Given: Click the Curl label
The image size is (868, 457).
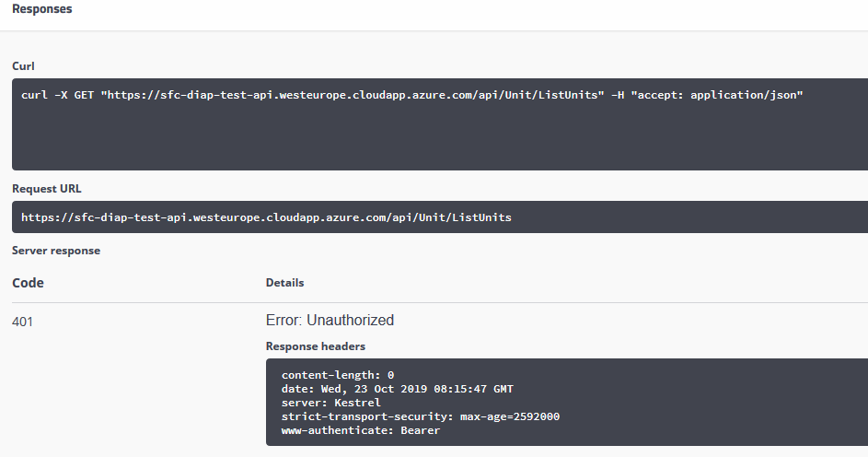Looking at the screenshot, I should (x=23, y=66).
